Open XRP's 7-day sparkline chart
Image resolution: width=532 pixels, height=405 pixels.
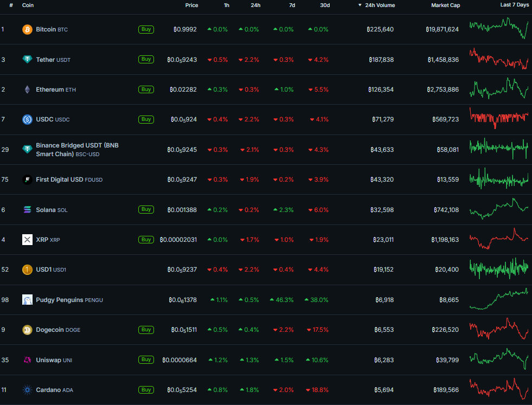click(x=499, y=239)
